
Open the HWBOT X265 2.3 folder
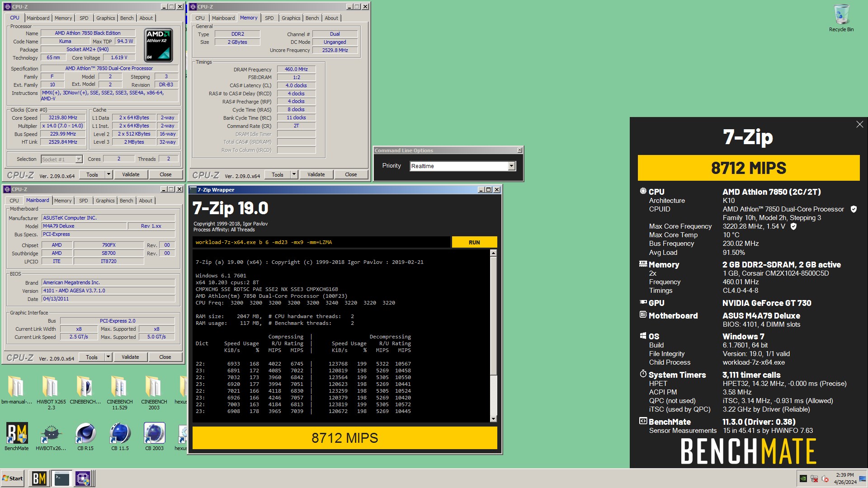point(51,392)
